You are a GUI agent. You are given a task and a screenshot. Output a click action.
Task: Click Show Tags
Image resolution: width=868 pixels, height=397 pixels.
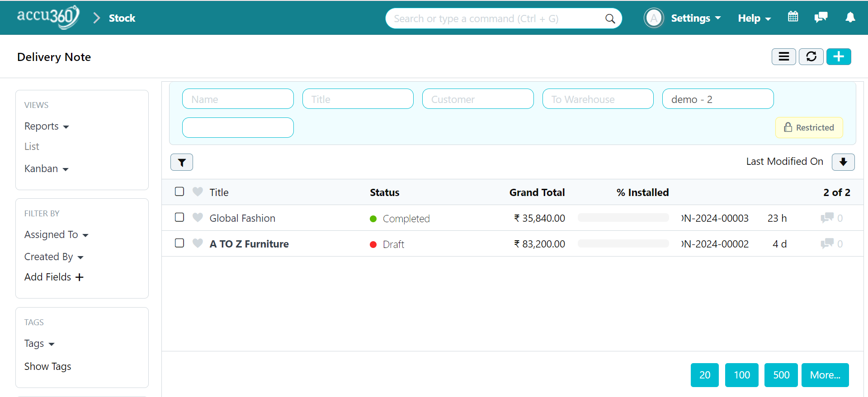(x=47, y=366)
